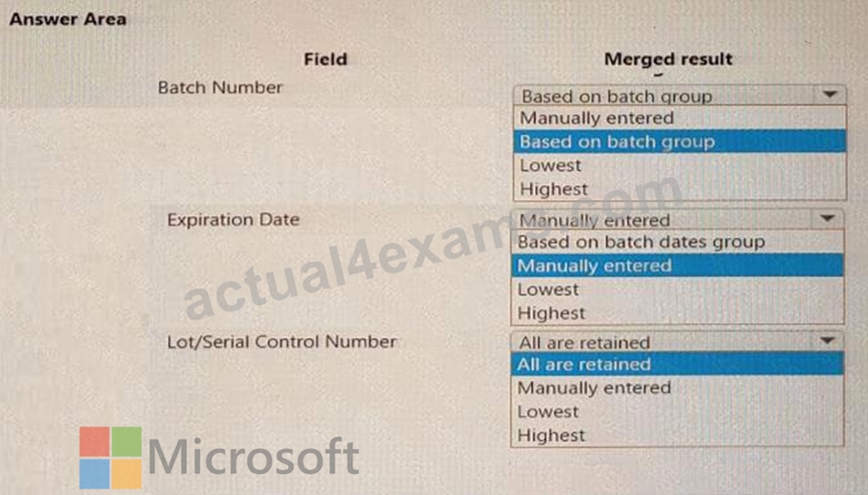Screen dimensions: 868x495
Task: Click the Batch Number combo box field
Action: (679, 95)
